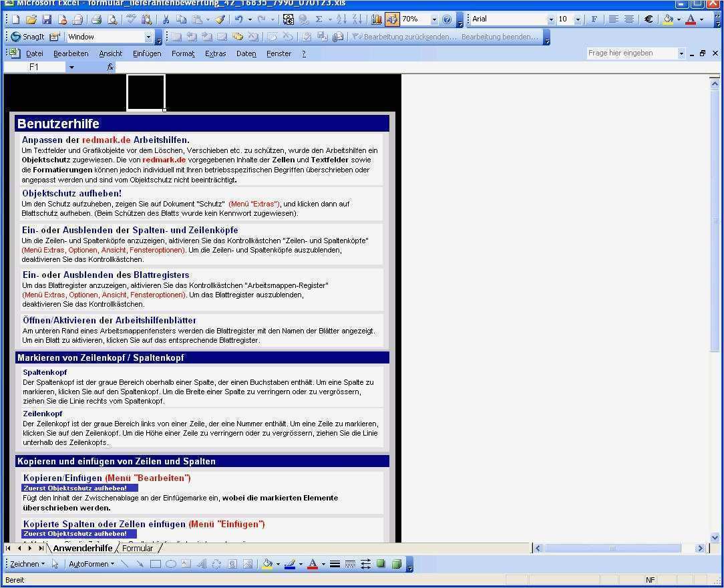Viewport: 724px width, 588px height.
Task: Open the Ansicht menu
Action: click(111, 53)
